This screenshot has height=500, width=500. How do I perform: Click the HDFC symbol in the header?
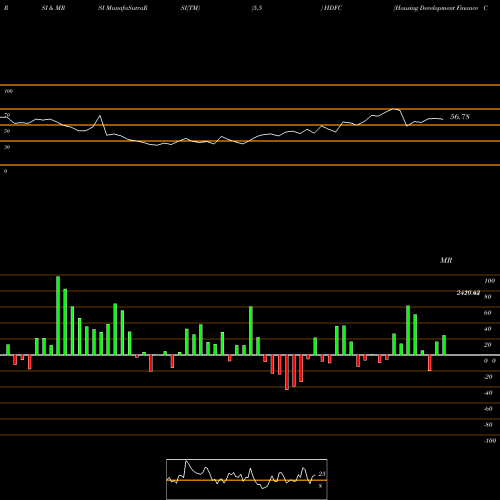333,8
